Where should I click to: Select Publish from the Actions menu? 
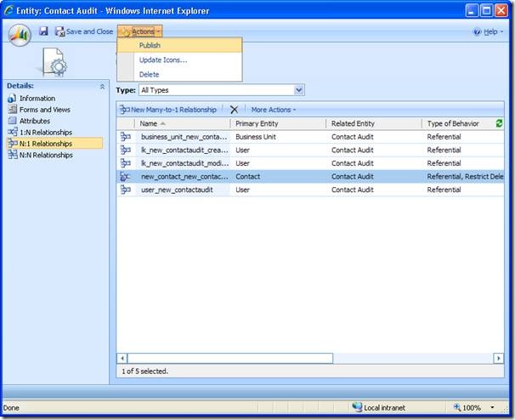coord(150,46)
